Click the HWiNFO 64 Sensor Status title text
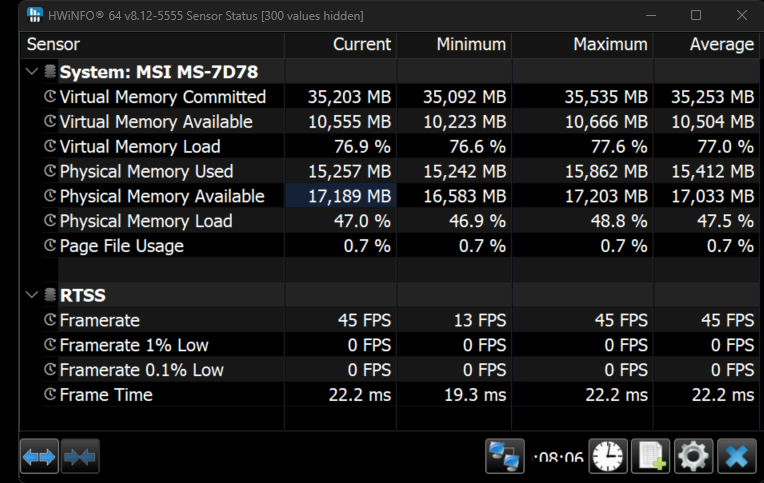The width and height of the screenshot is (764, 483). pyautogui.click(x=206, y=16)
